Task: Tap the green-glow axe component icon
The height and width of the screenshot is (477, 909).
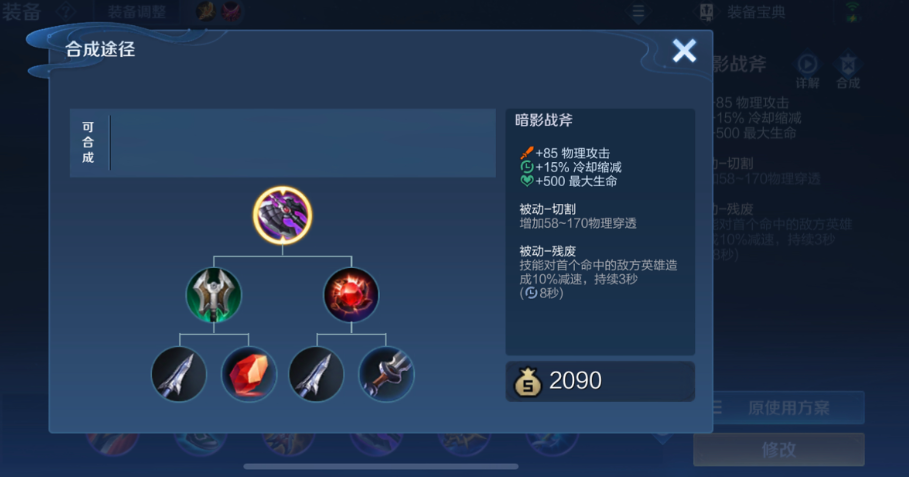Action: [x=213, y=294]
